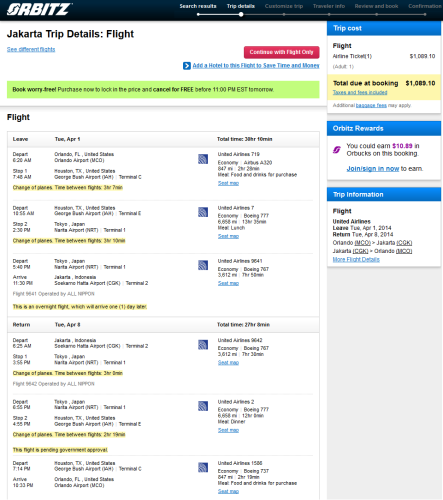This screenshot has width=443, height=500.
Task: View Seat map for United Airlines 2
Action: point(228,430)
